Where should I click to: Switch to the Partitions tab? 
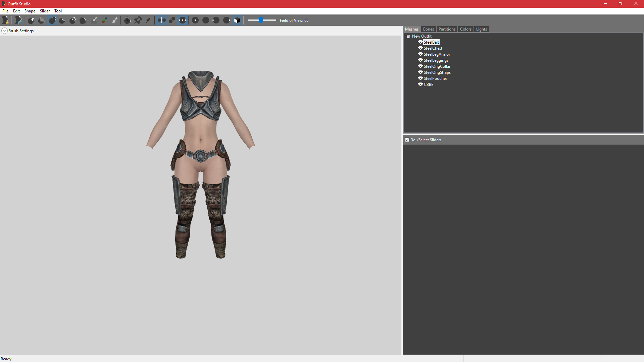tap(447, 29)
